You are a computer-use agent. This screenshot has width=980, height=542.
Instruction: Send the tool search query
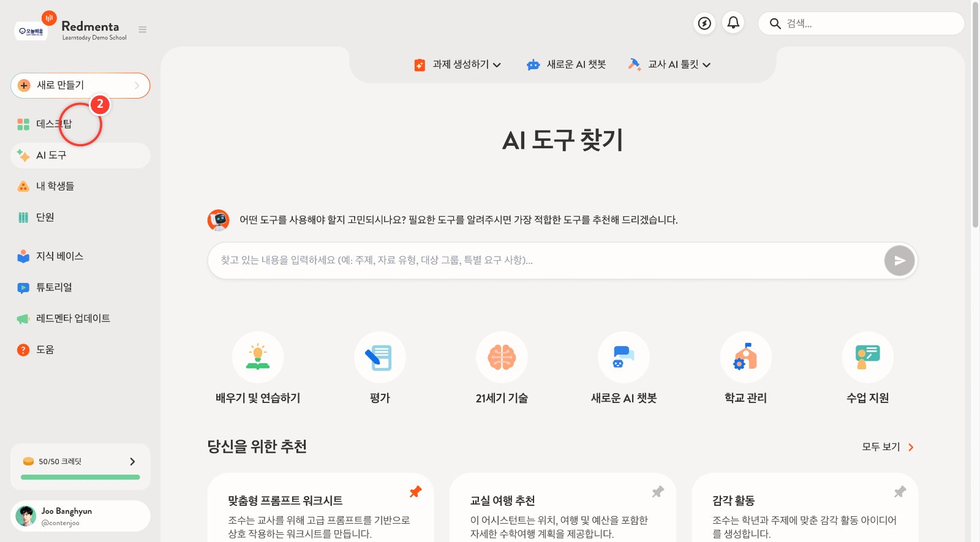tap(899, 261)
